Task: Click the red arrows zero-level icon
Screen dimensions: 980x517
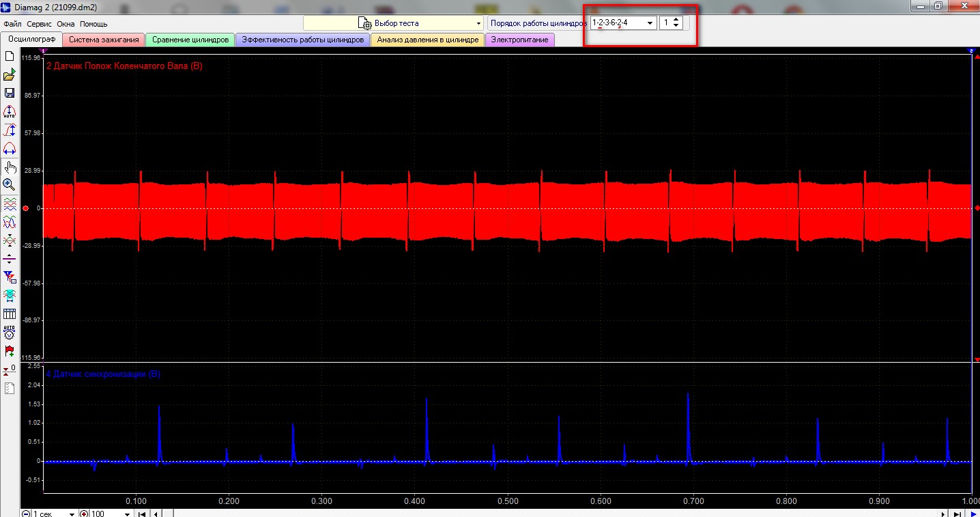Action: 10,369
